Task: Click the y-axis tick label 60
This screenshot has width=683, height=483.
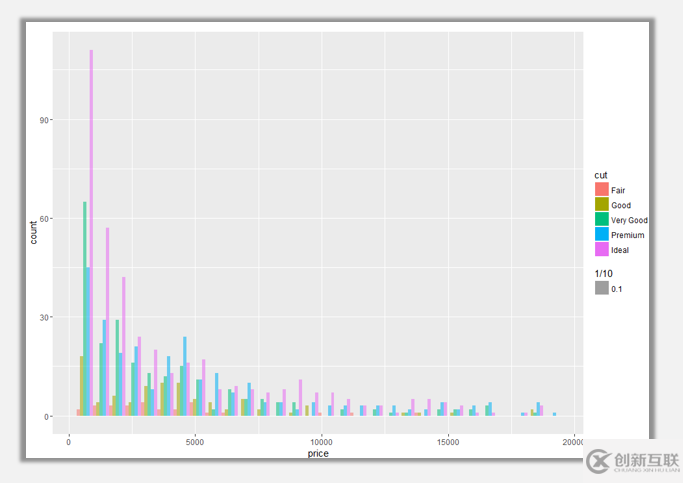Action: tap(44, 219)
